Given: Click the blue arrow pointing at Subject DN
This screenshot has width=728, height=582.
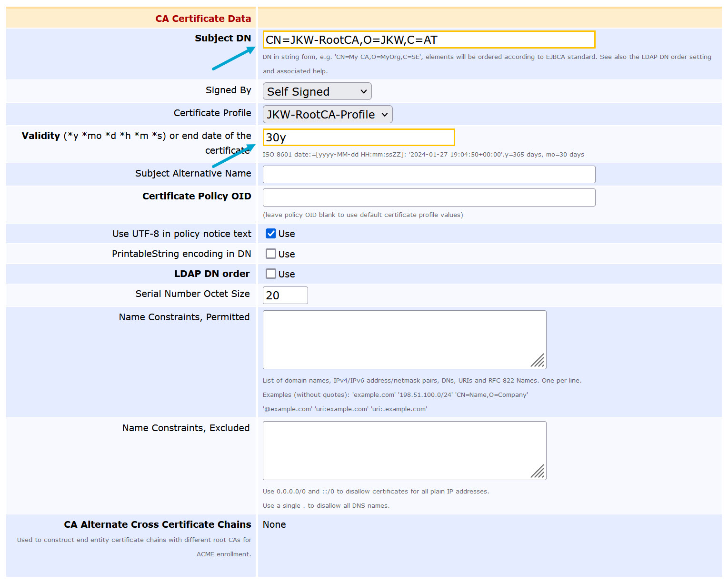Looking at the screenshot, I should 234,59.
